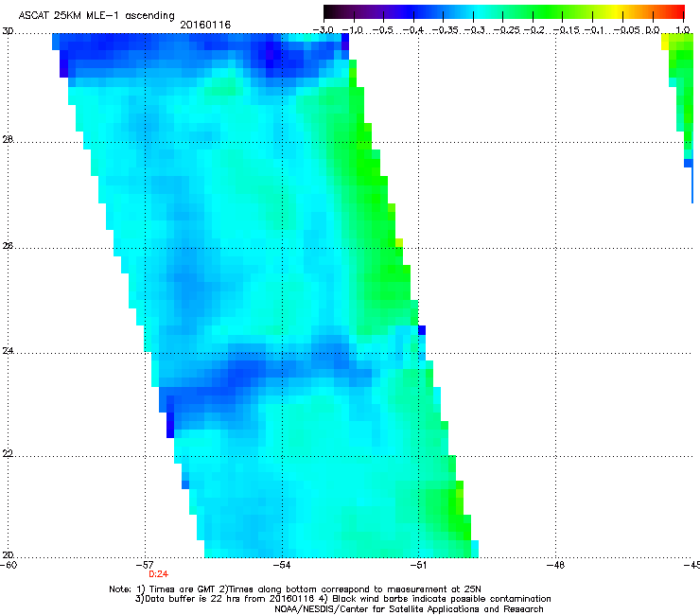
Task: Click latitude axis label "22"
Action: pyautogui.click(x=8, y=454)
